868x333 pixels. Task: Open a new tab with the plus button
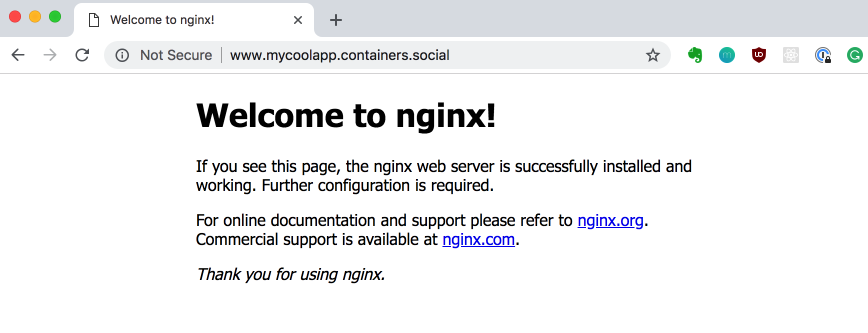(x=336, y=20)
